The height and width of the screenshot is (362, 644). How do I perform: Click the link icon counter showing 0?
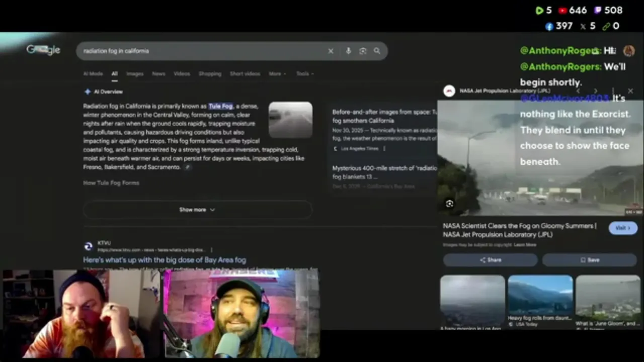pyautogui.click(x=611, y=26)
